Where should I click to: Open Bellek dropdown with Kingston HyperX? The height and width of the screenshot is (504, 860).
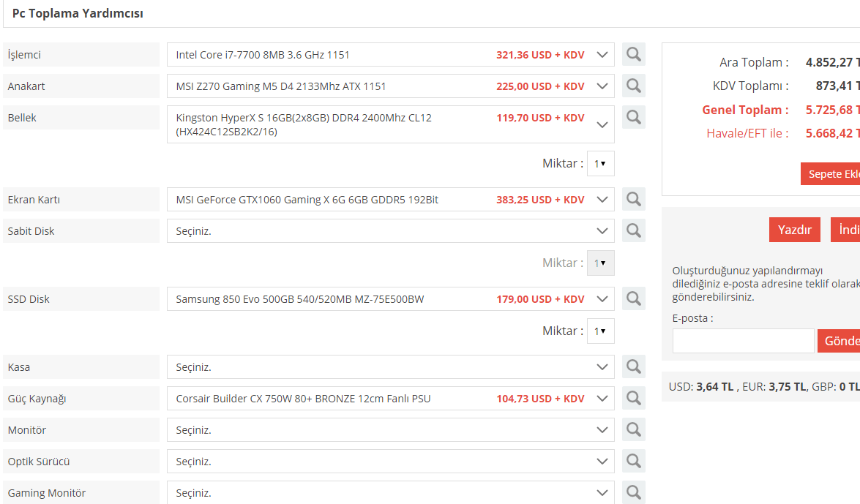click(x=391, y=124)
